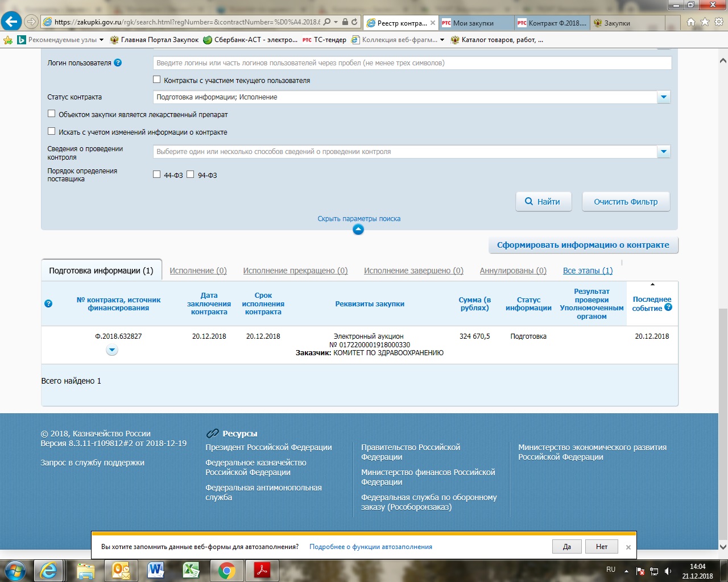Open the address bar search magnifier

point(327,22)
